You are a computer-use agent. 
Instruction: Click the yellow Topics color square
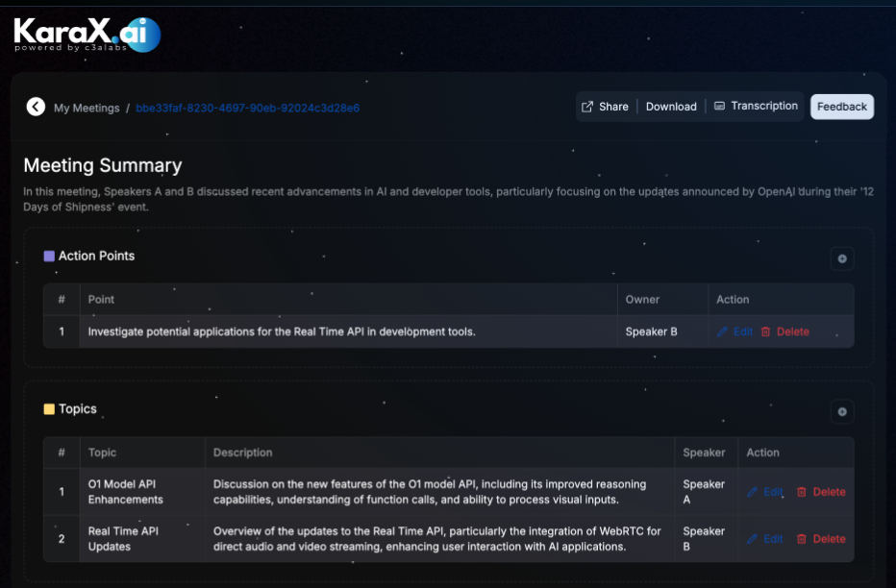pos(49,409)
